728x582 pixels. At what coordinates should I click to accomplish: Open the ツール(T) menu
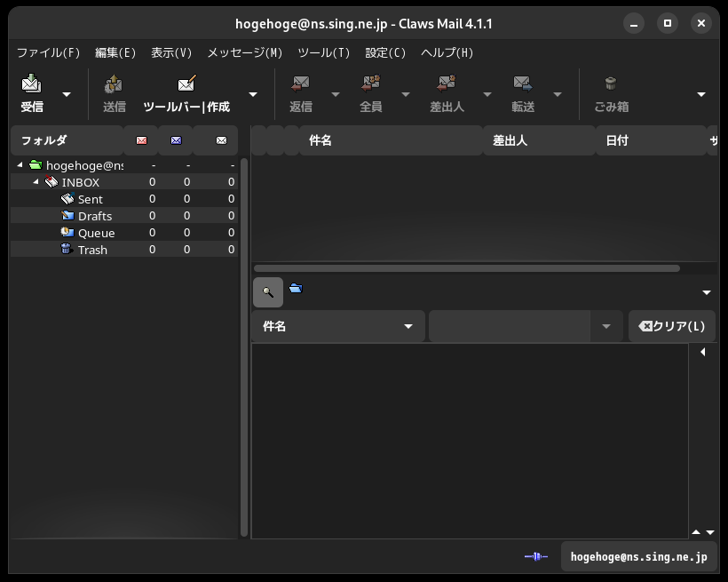[x=324, y=53]
